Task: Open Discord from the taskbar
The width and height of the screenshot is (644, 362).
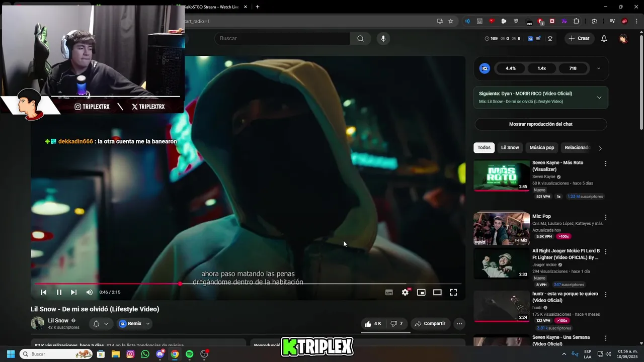Action: coord(160,354)
